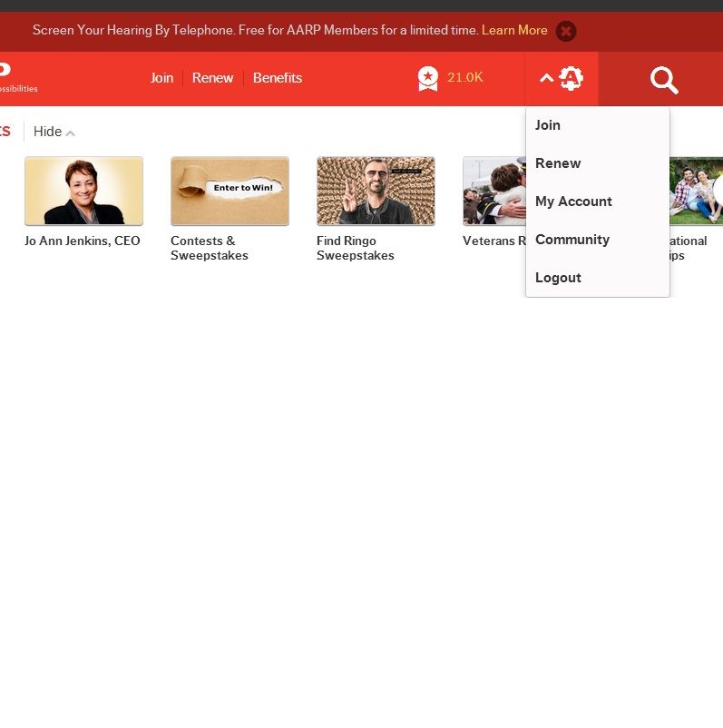Select My Account from dropdown menu
723x728 pixels.
click(573, 202)
